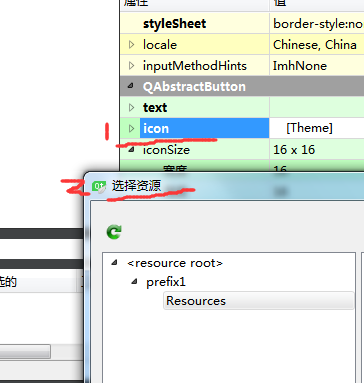This screenshot has height=383, width=364.
Task: Click the ImhNone value cell
Action: point(317,66)
